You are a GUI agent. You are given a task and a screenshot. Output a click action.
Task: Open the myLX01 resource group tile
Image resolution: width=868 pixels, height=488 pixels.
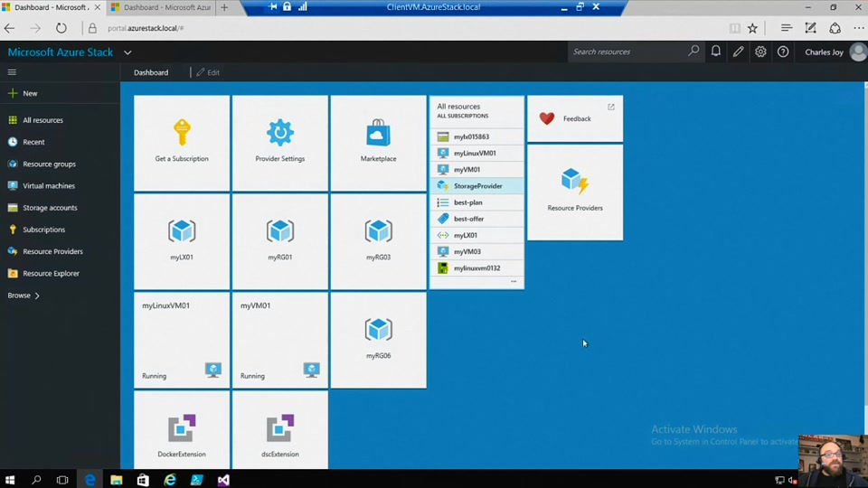point(182,241)
